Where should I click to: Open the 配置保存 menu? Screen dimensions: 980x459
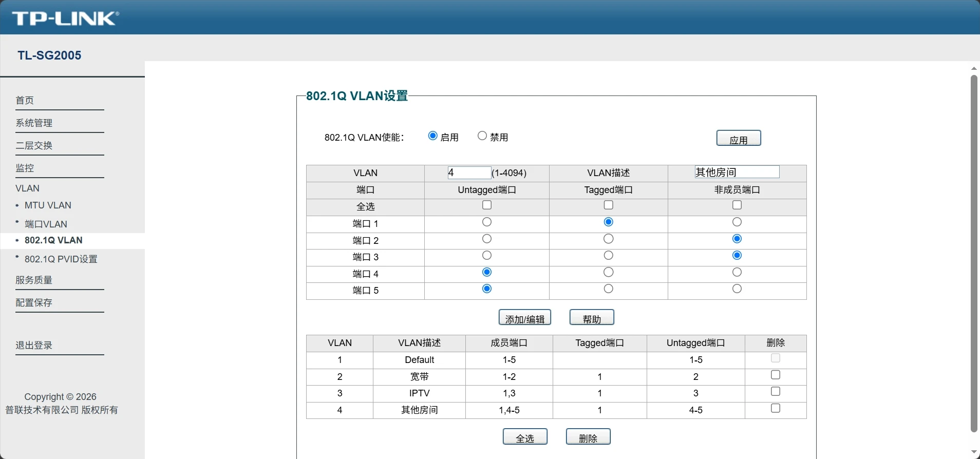click(x=34, y=302)
